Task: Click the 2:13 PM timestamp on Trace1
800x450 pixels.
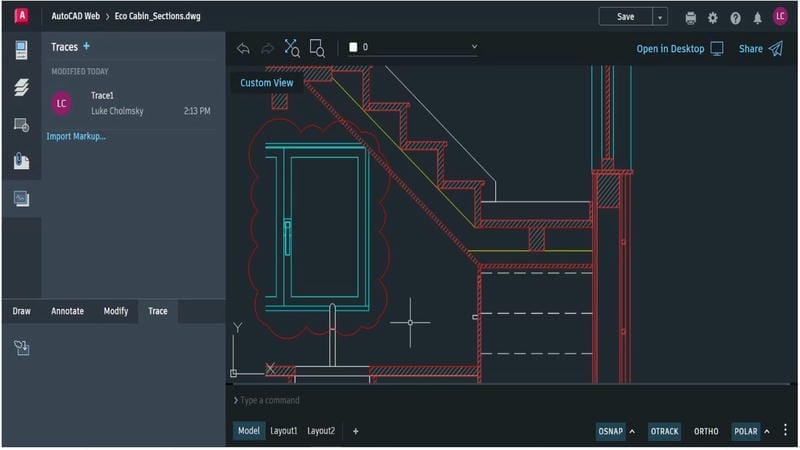Action: tap(197, 111)
